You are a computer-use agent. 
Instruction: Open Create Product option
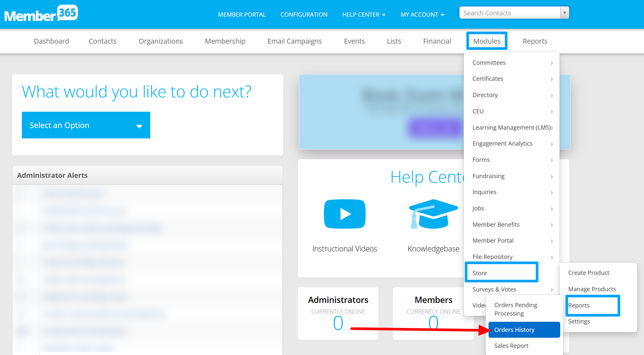coord(588,273)
